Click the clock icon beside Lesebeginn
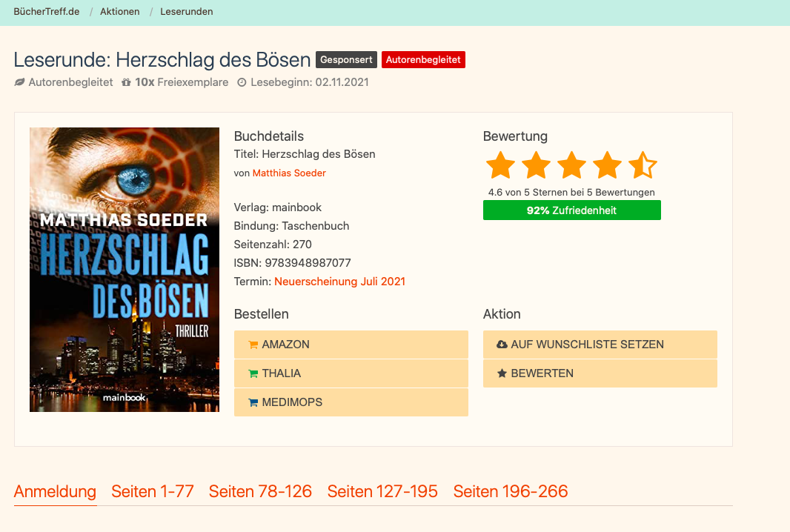 point(242,82)
